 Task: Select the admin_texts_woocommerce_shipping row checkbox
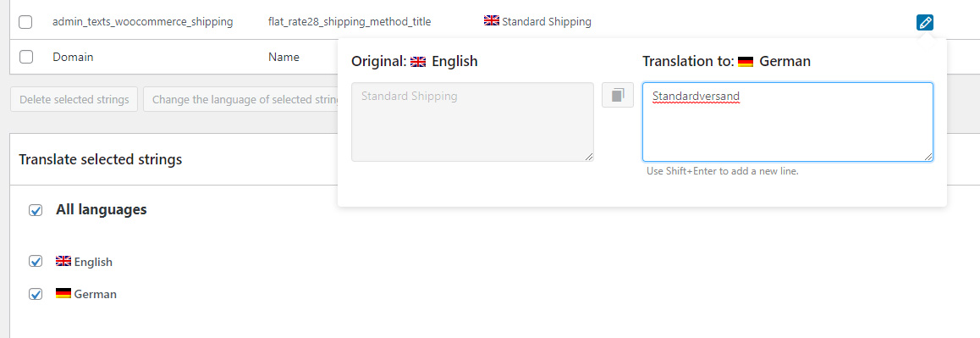[25, 22]
